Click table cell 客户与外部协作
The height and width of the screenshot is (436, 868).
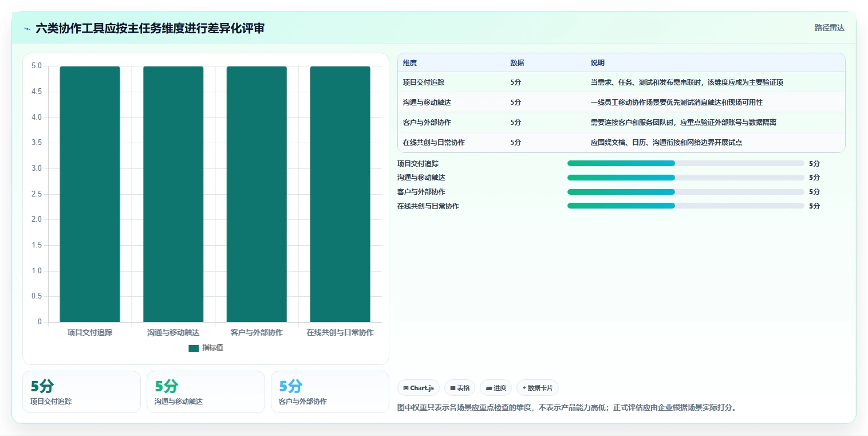coord(427,123)
